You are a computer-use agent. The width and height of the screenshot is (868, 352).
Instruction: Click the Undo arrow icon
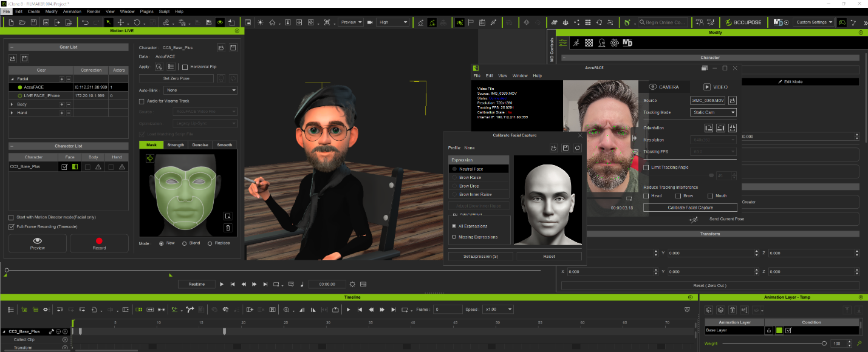tap(86, 22)
